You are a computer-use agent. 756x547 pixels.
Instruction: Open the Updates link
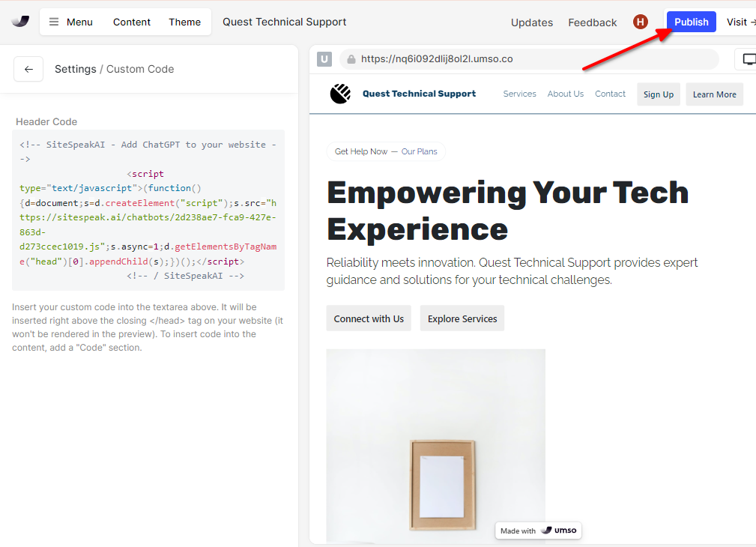(532, 22)
